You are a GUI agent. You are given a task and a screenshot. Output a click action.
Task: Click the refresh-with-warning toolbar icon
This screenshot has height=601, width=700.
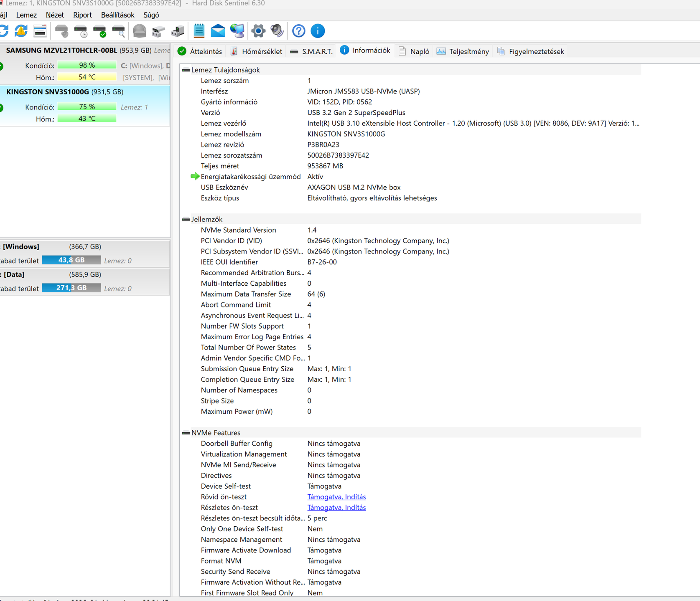[21, 31]
